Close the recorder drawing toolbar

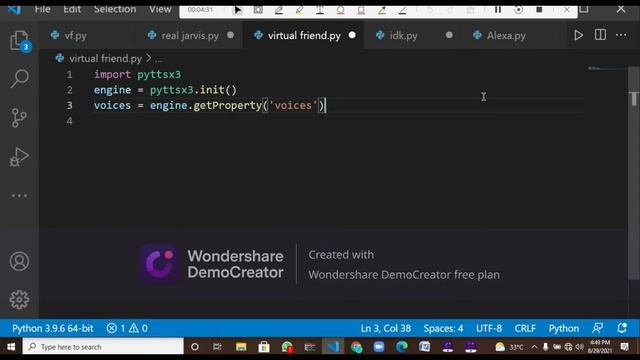567,10
